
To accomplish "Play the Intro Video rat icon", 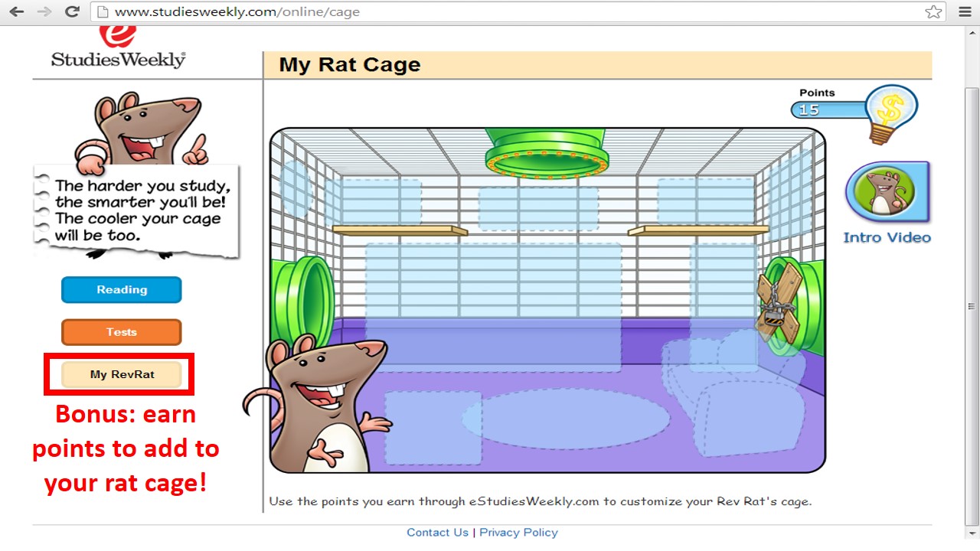I will click(x=887, y=192).
